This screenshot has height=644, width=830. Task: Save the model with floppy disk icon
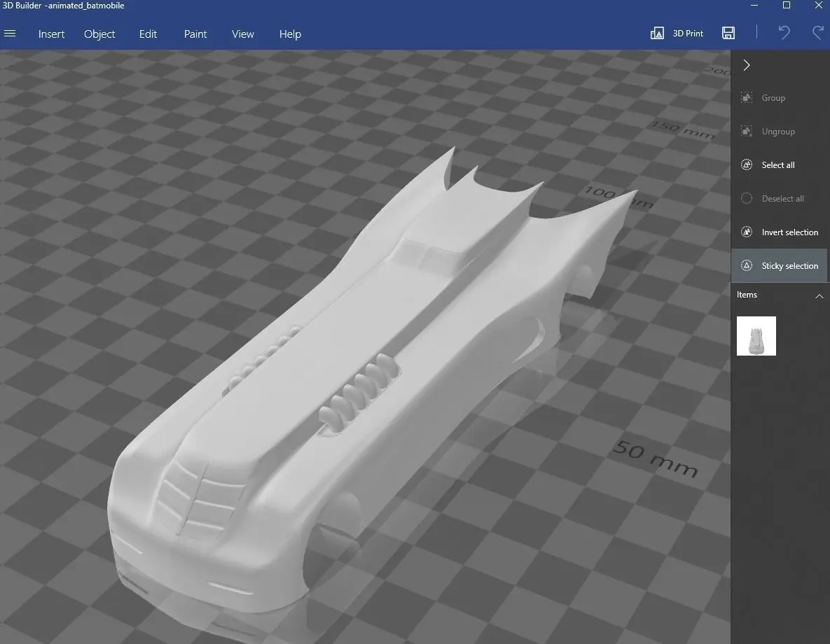tap(728, 33)
